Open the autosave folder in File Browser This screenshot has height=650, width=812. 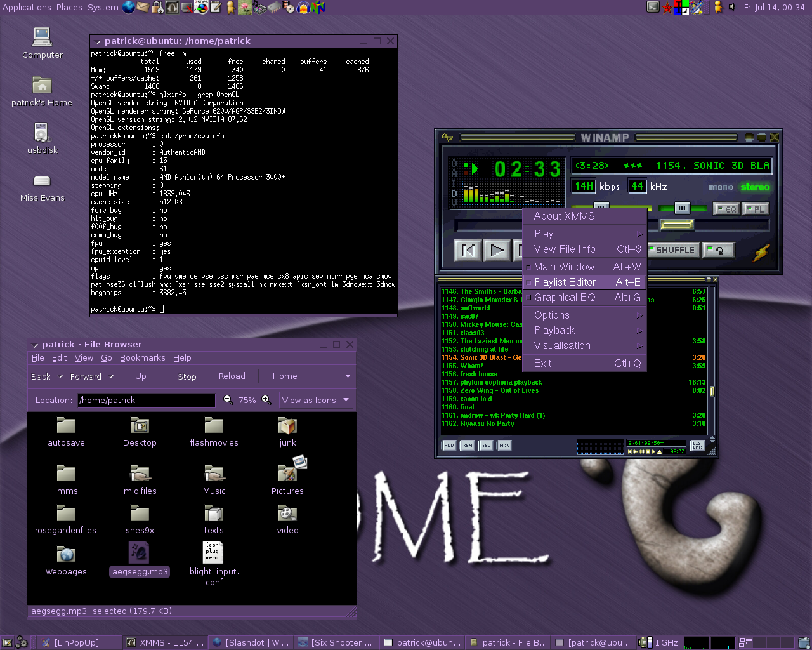point(66,432)
